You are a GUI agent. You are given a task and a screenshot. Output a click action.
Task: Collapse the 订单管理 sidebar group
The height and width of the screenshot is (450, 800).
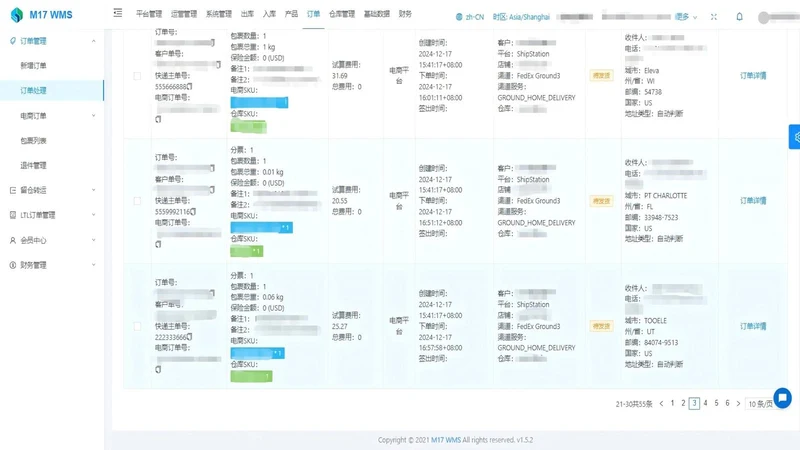coord(93,41)
